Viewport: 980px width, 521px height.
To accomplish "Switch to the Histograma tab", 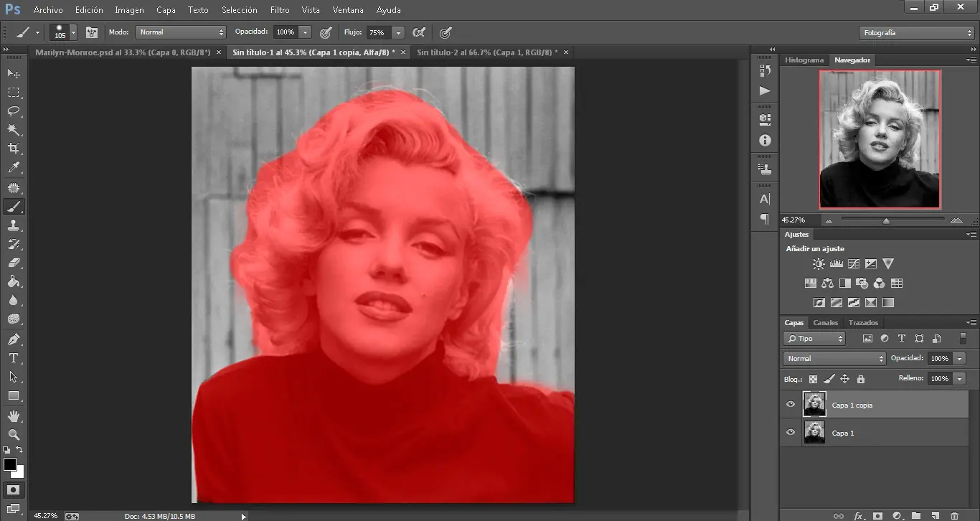I will (x=804, y=60).
